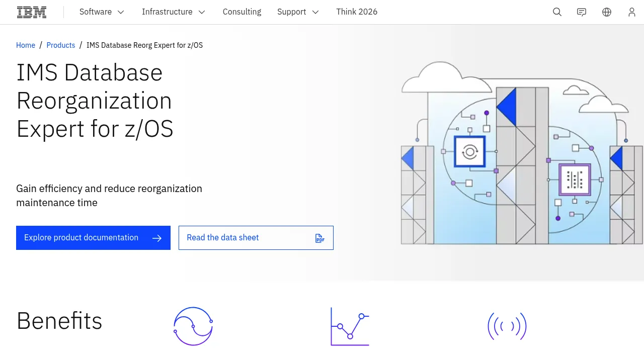This screenshot has height=362, width=644.
Task: Click the Benefits heading
Action: (59, 321)
